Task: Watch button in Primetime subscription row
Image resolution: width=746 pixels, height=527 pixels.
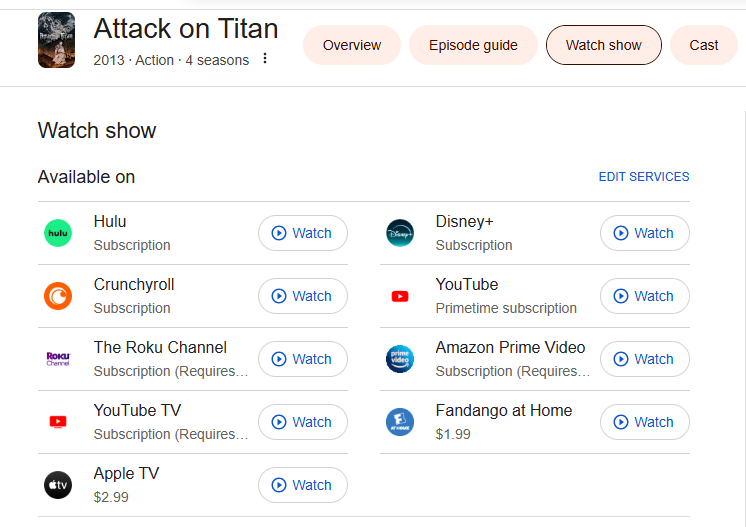Action: (x=645, y=296)
